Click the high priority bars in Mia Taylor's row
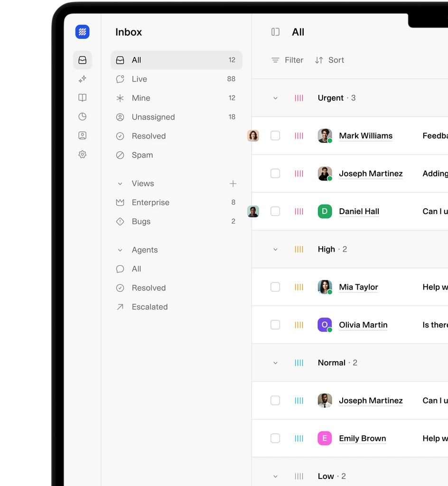Screen dimensions: 448x486 [299, 287]
